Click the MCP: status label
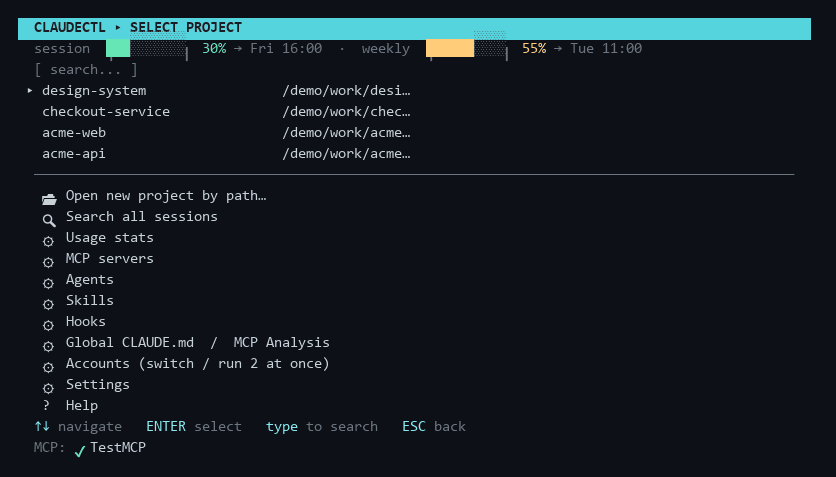Image resolution: width=836 pixels, height=477 pixels. point(50,448)
